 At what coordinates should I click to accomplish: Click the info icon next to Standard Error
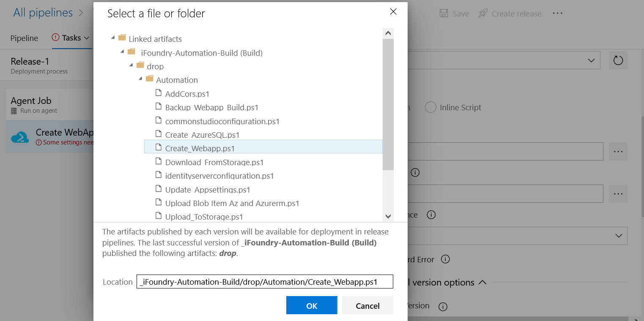(445, 259)
